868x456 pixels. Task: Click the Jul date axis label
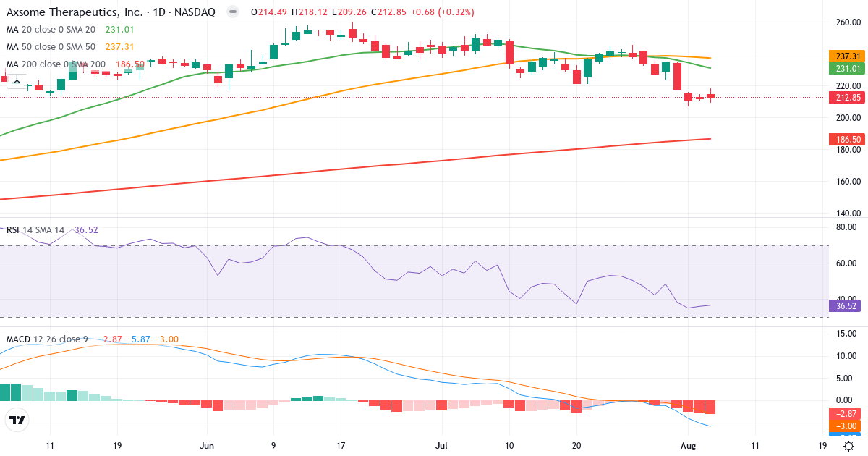pos(442,447)
